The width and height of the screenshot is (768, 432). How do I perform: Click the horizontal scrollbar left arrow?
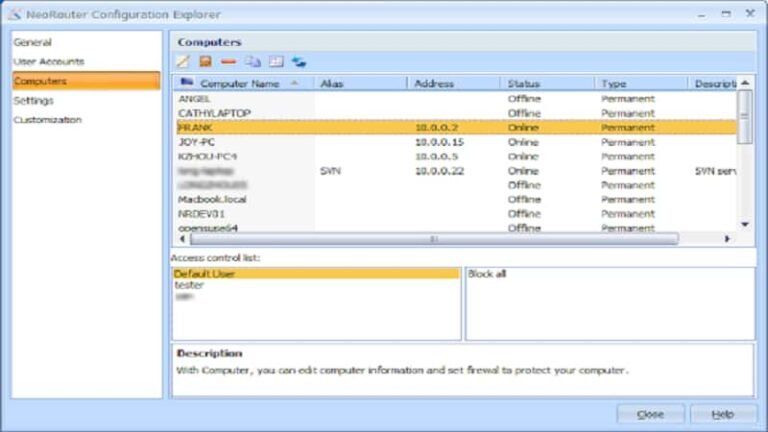[x=182, y=239]
